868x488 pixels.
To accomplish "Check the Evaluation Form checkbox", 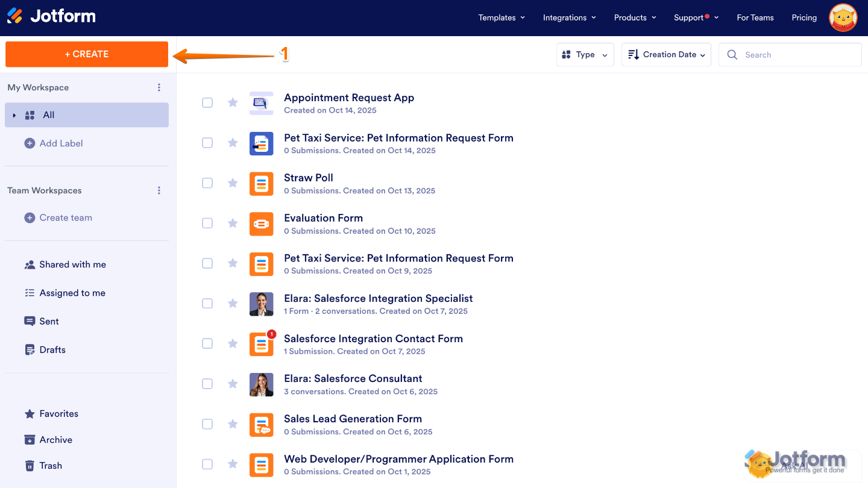I will pos(207,223).
